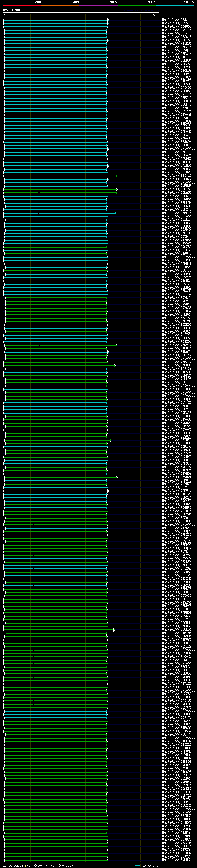Select the UniRef100_Q81GQ9 label
Viewport: 197px width, 868px height.
click(177, 121)
